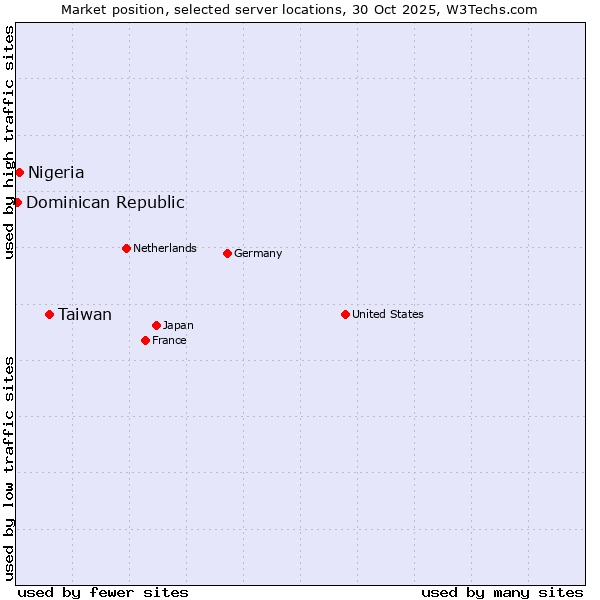Select the Netherlands red diamond marker

pyautogui.click(x=126, y=248)
